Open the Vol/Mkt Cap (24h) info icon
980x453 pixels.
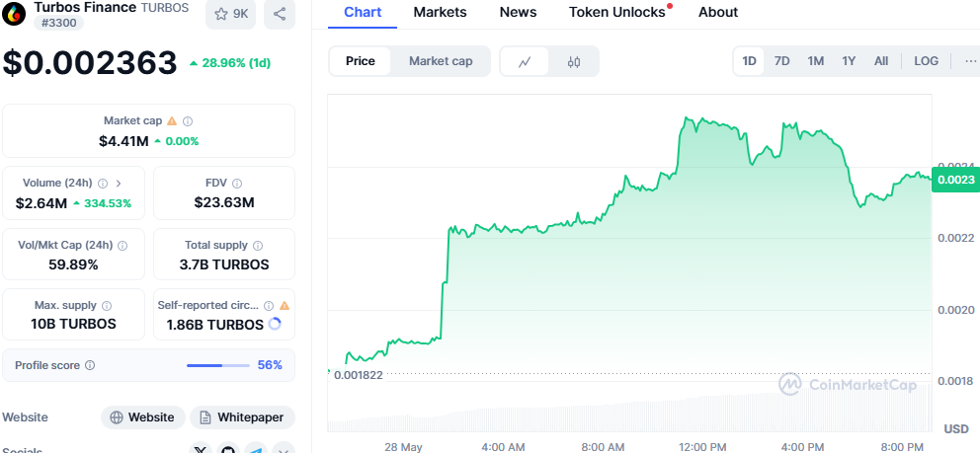pyautogui.click(x=122, y=246)
